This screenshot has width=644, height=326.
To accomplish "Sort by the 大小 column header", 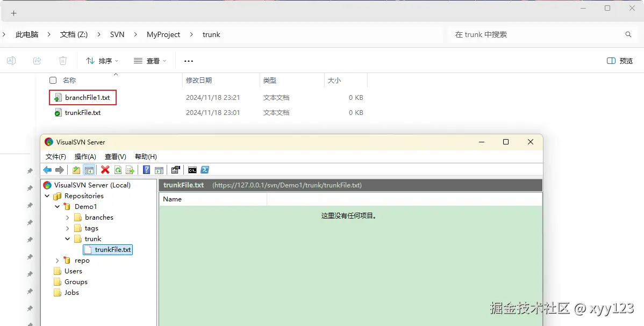I will tap(346, 81).
